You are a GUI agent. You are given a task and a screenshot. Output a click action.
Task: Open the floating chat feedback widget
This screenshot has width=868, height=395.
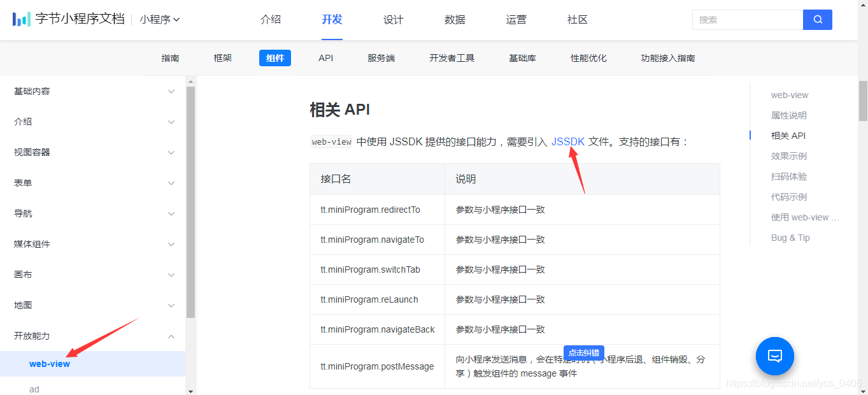pyautogui.click(x=774, y=356)
